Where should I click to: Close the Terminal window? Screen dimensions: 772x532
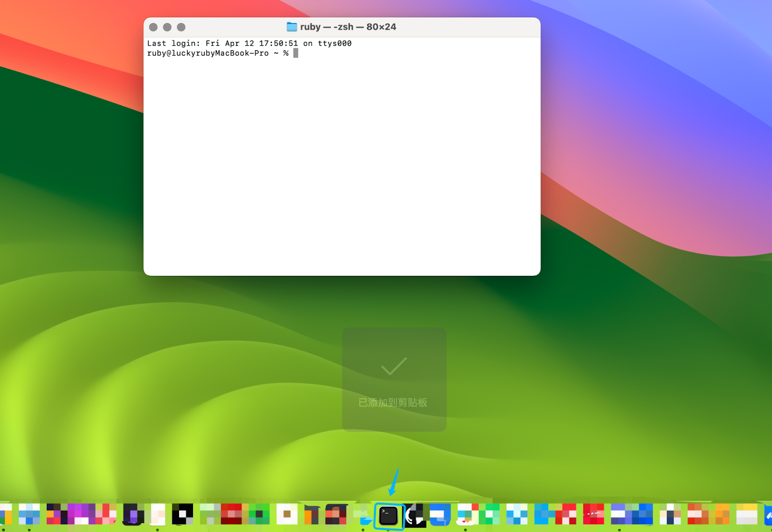pyautogui.click(x=153, y=27)
